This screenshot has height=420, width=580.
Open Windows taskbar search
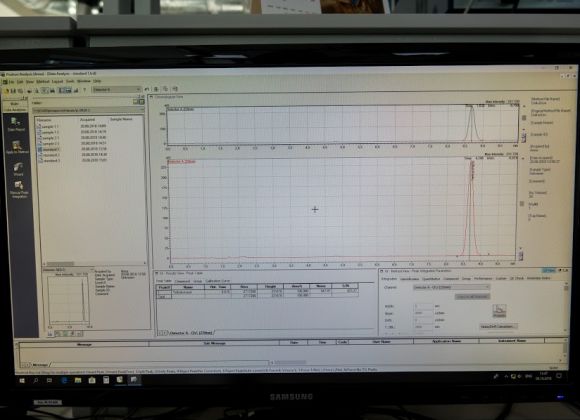click(36, 380)
